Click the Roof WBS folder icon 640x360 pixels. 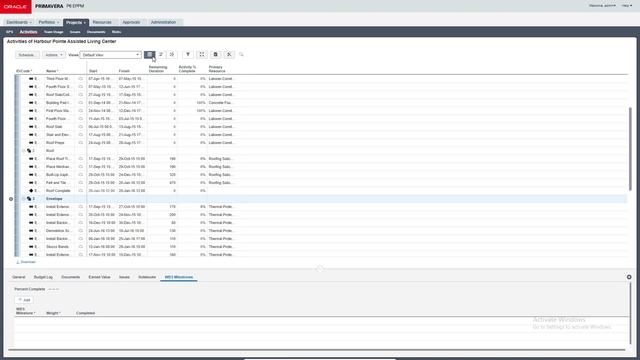29,151
